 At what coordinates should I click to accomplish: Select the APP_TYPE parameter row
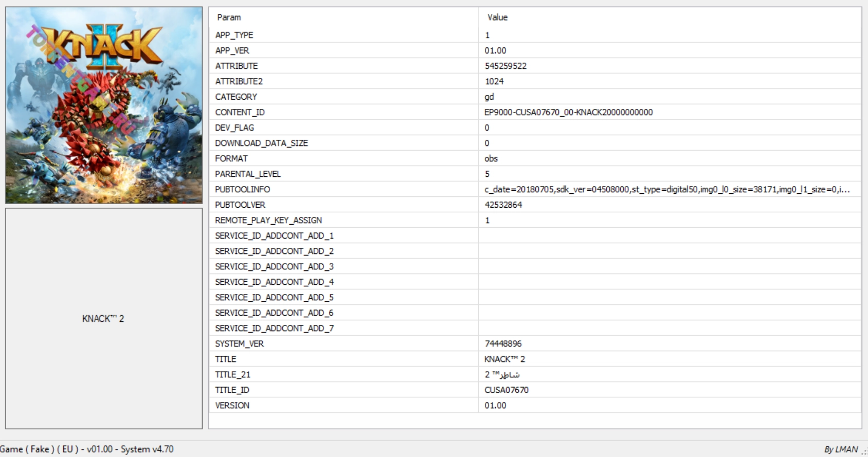234,35
